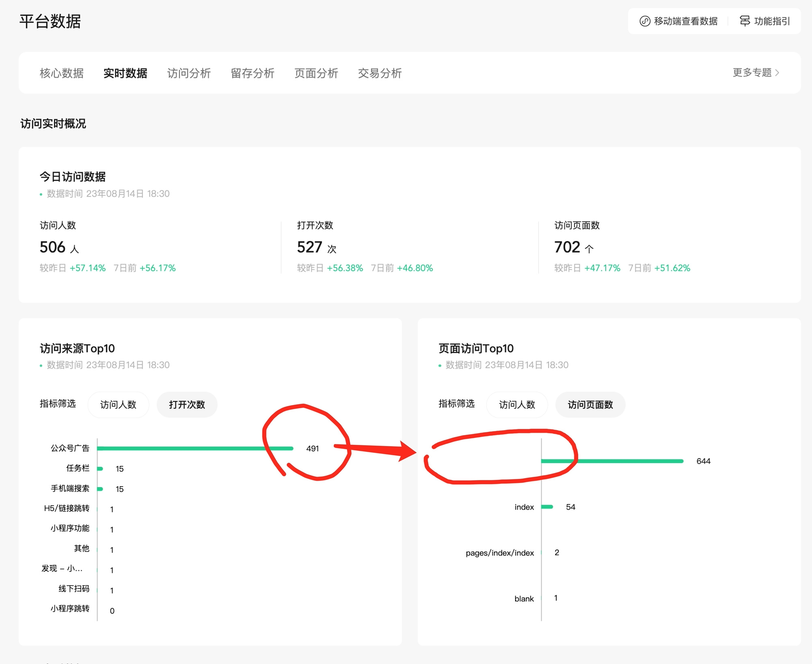Switch to 页面分析 tab

coord(316,73)
